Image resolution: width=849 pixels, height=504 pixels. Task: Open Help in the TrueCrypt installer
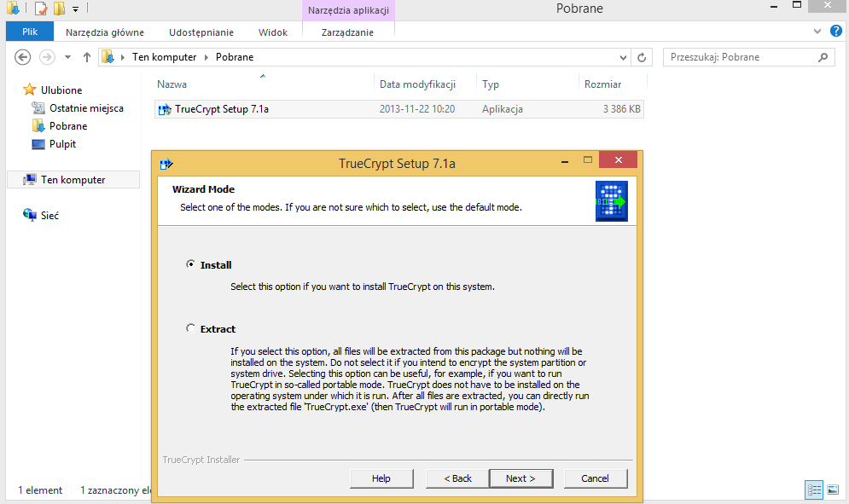(381, 478)
